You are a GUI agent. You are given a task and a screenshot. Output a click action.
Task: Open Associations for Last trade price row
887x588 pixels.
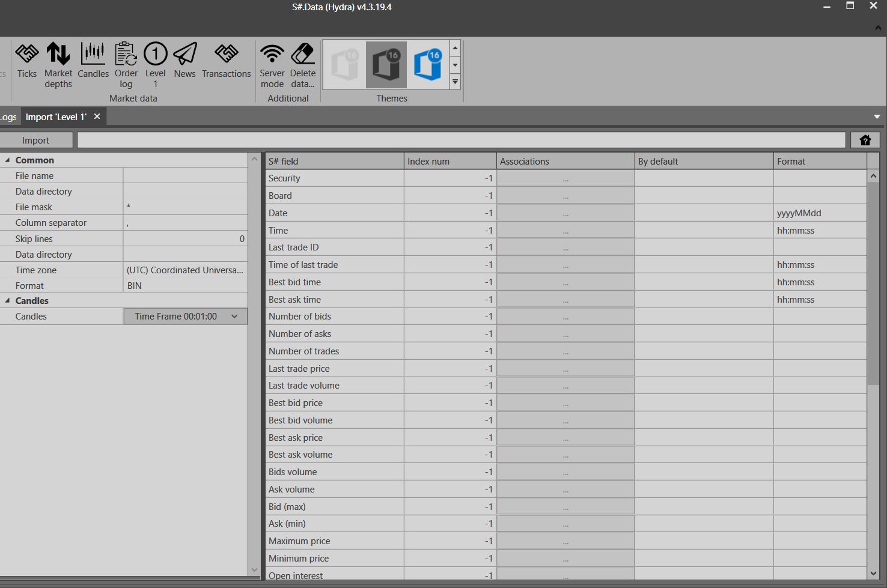click(x=565, y=369)
